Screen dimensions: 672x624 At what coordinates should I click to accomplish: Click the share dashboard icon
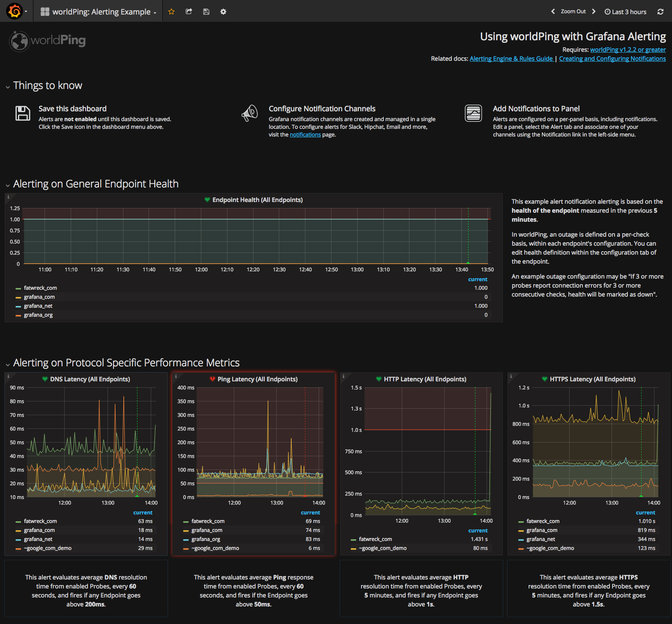point(189,12)
